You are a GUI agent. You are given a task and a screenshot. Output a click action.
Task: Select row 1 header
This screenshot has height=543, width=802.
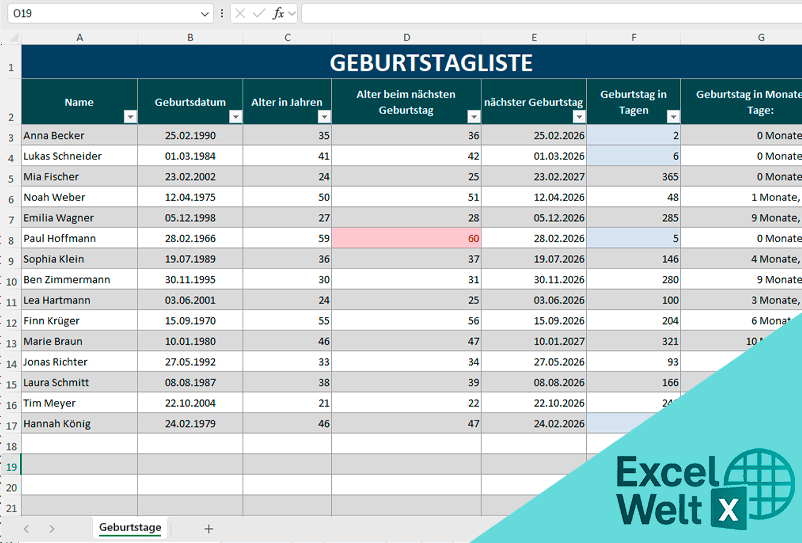[x=11, y=62]
